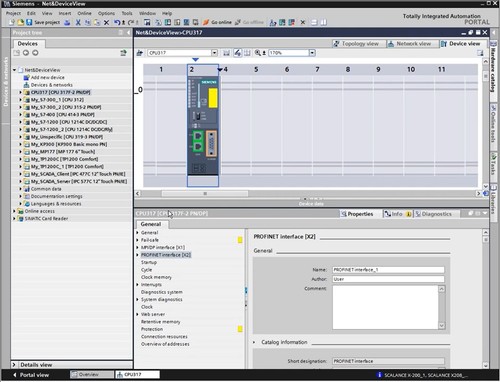This screenshot has width=500, height=382.
Task: Click the zoom magnifier icon in device toolbar
Action: click(258, 53)
